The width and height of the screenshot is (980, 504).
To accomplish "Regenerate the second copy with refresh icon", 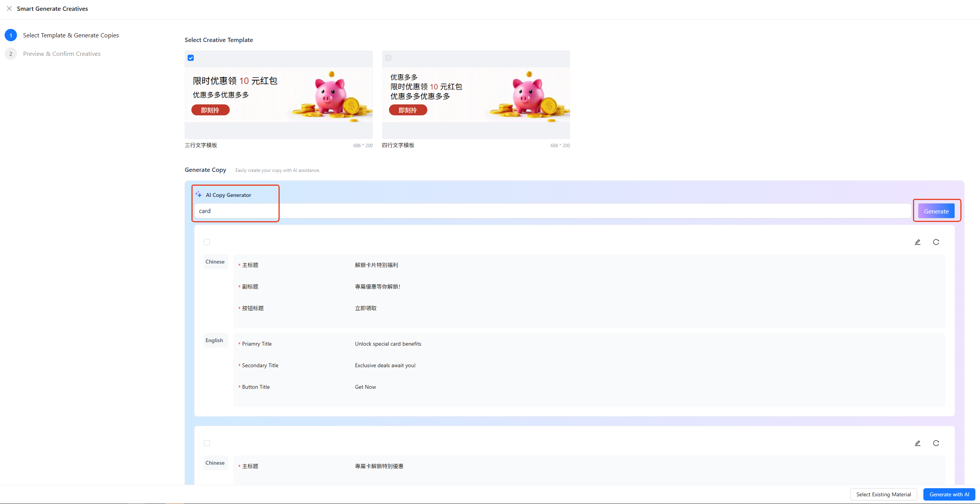I will (x=936, y=443).
